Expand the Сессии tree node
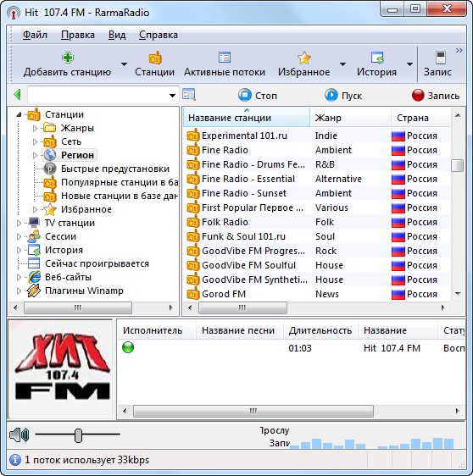The image size is (473, 476). pyautogui.click(x=19, y=236)
